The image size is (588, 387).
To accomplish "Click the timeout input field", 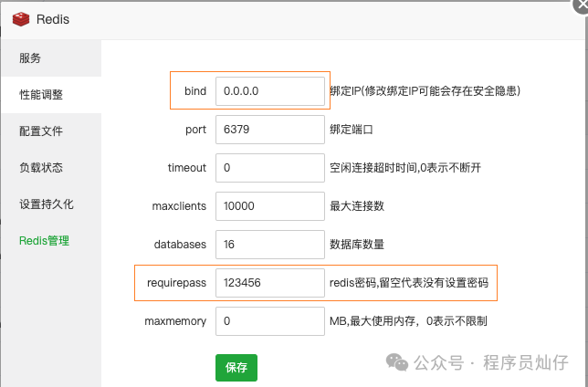I will (270, 168).
